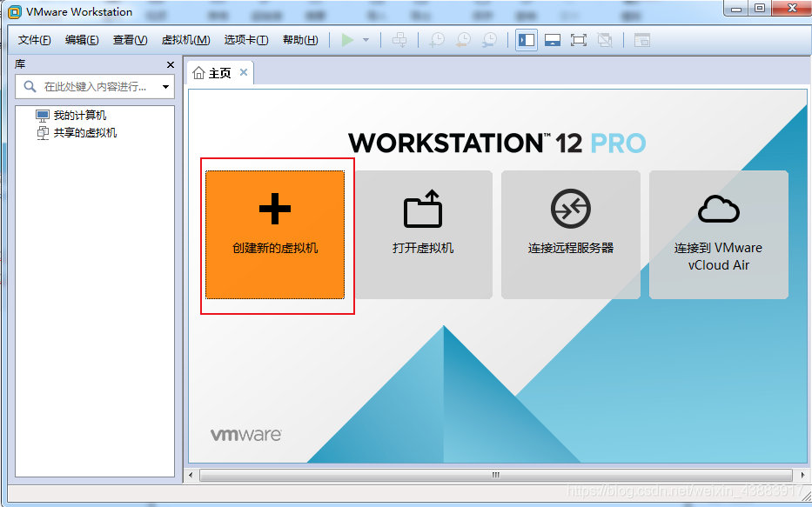Image resolution: width=812 pixels, height=507 pixels.
Task: Open the 编辑(E) menu
Action: (x=82, y=40)
